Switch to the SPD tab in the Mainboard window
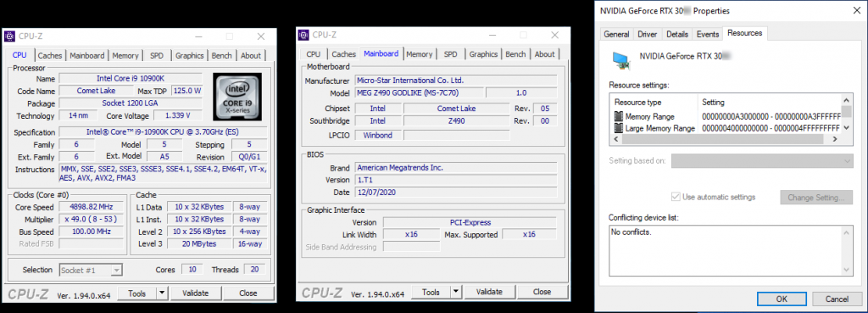Viewport: 868px width, 313px height. (x=451, y=53)
